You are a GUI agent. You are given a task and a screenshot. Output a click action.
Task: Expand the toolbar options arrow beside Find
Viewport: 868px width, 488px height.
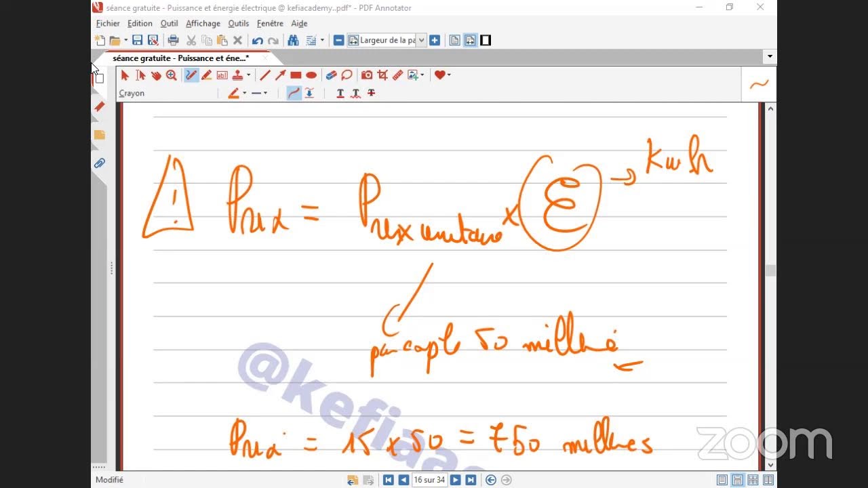pos(322,41)
